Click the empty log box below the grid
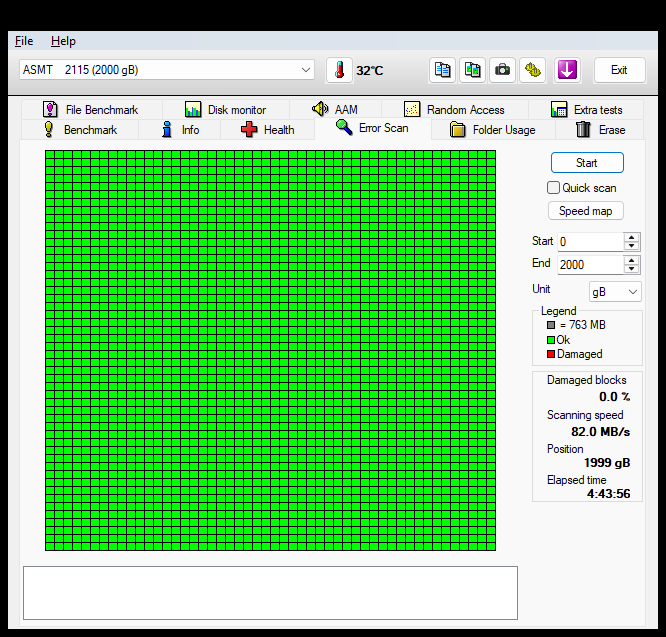The height and width of the screenshot is (637, 666). click(270, 593)
